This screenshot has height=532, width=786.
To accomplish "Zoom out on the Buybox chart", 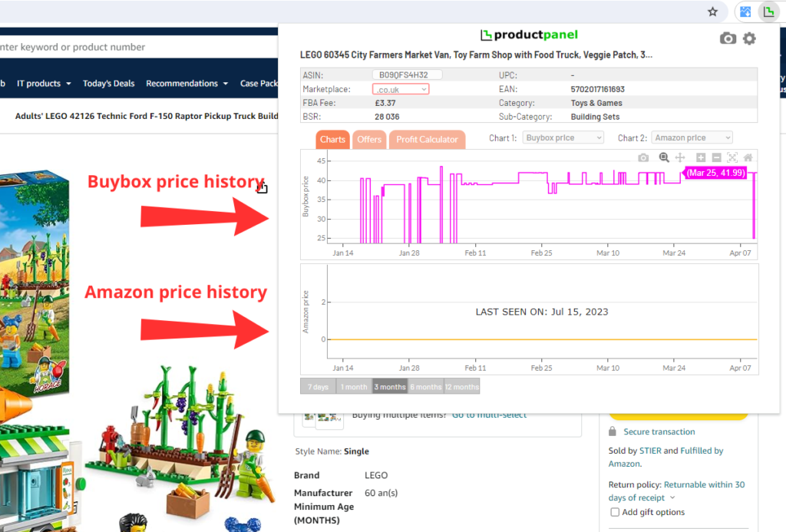I will (716, 157).
